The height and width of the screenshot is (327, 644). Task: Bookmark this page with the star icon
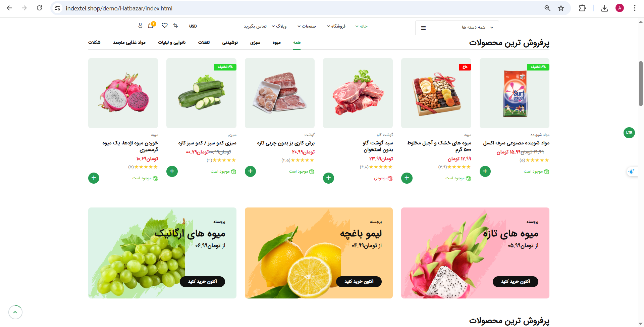(x=561, y=8)
